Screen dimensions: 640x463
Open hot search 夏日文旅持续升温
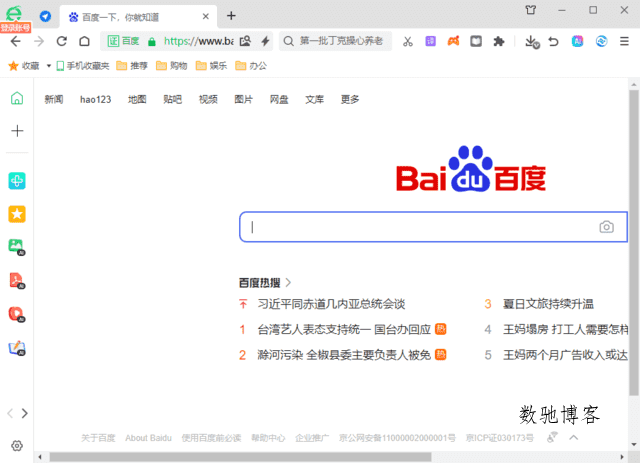point(548,304)
